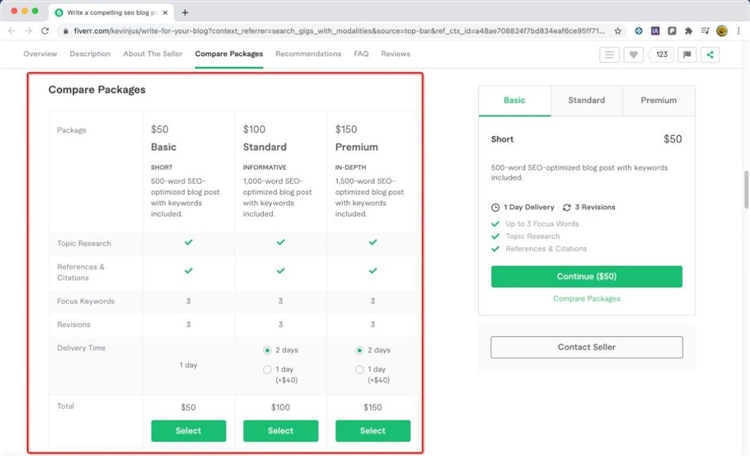The width and height of the screenshot is (750, 456).
Task: Click the Contact Seller button
Action: [586, 347]
